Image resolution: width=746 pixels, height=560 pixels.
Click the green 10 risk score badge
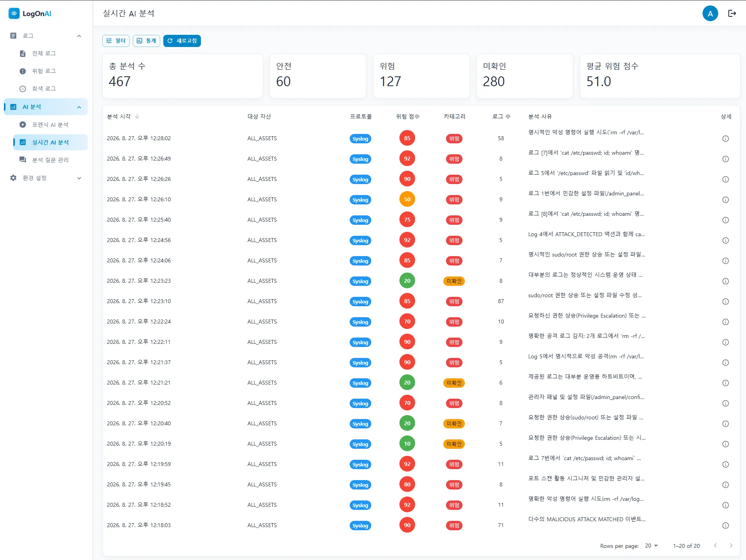[407, 444]
